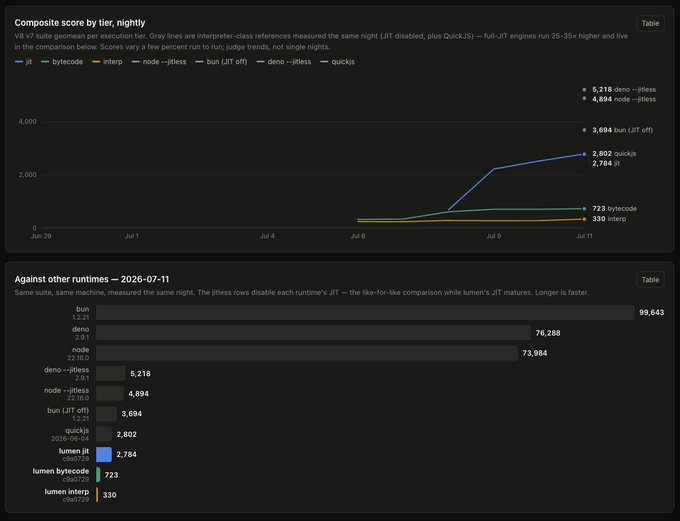
Task: Click the 'Jul 4' x-axis label
Action: coord(267,236)
